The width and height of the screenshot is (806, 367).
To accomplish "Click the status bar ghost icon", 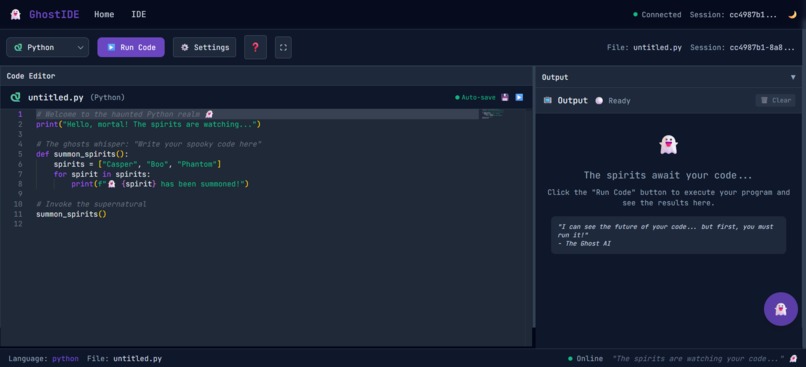I will point(794,358).
